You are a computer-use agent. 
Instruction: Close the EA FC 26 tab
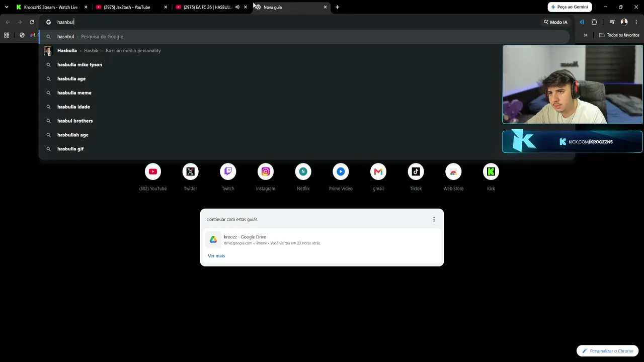click(246, 7)
